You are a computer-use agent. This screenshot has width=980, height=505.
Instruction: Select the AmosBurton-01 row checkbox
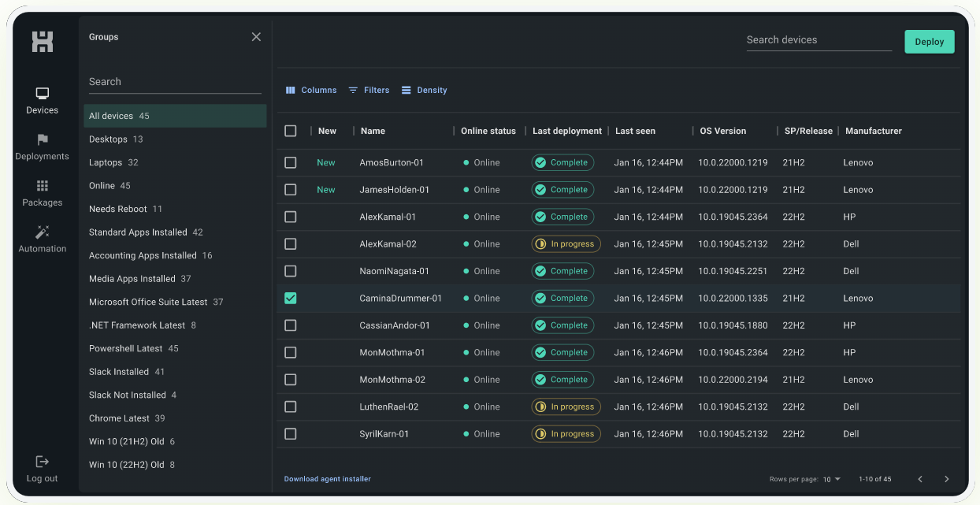click(291, 162)
